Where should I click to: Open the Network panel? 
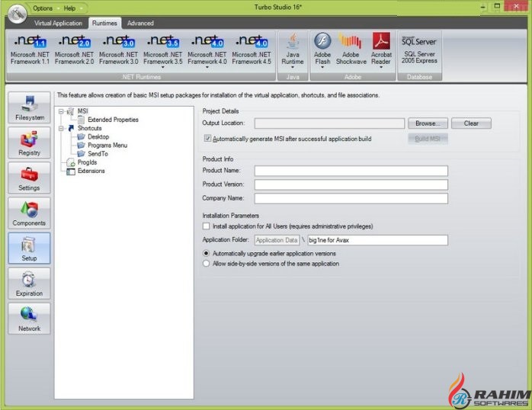(x=30, y=319)
